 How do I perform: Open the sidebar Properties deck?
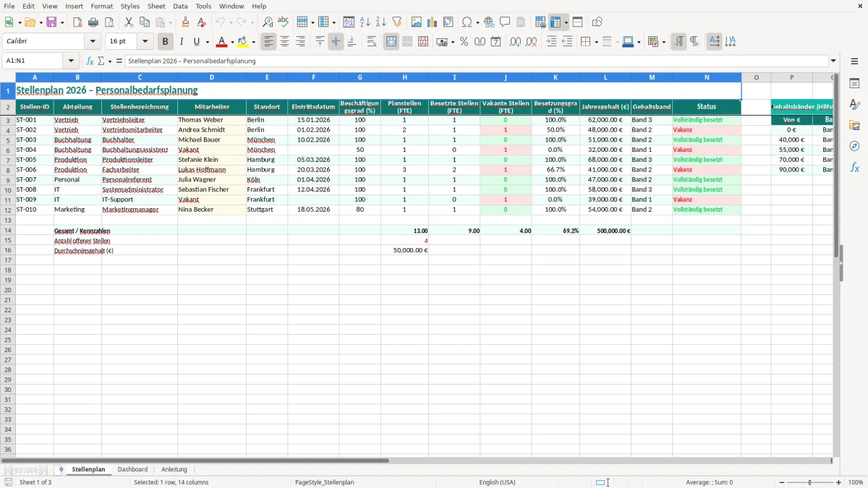pyautogui.click(x=854, y=84)
